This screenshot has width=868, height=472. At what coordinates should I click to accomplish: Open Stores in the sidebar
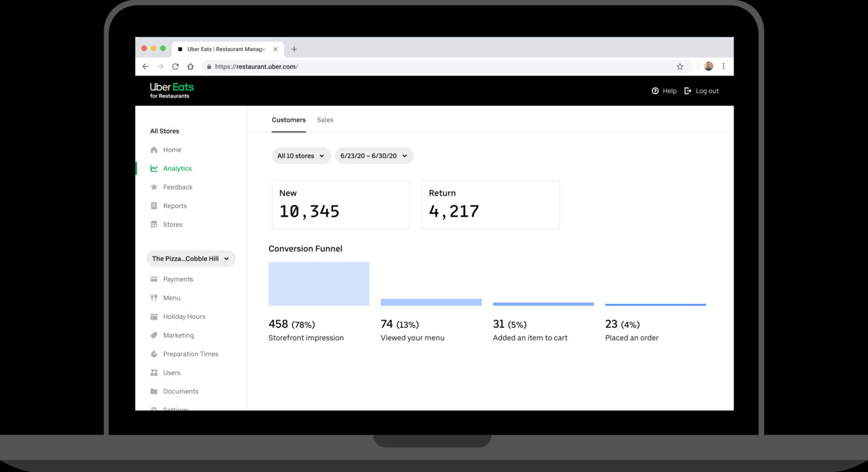point(173,225)
